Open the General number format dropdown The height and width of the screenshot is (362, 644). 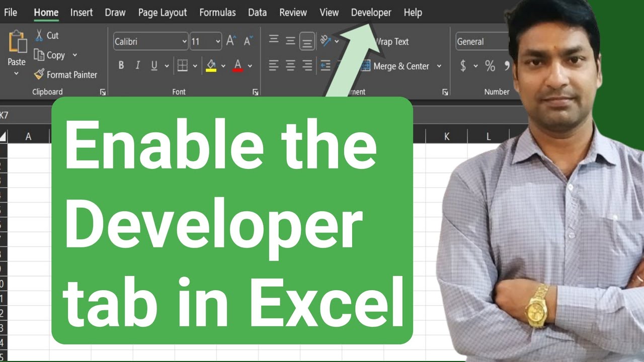click(x=482, y=42)
